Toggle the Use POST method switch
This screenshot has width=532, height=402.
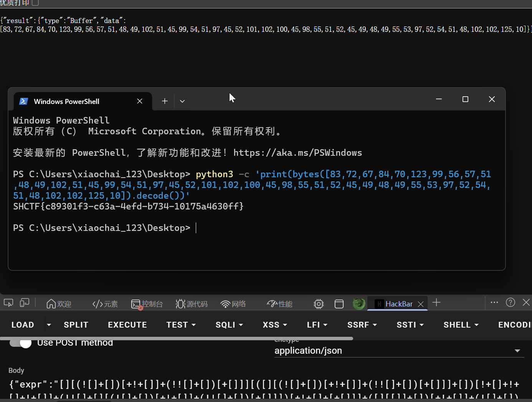tap(21, 343)
